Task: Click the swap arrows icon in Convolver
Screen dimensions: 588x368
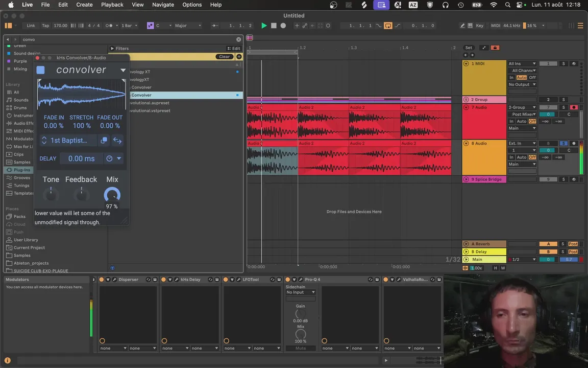Action: 117,141
